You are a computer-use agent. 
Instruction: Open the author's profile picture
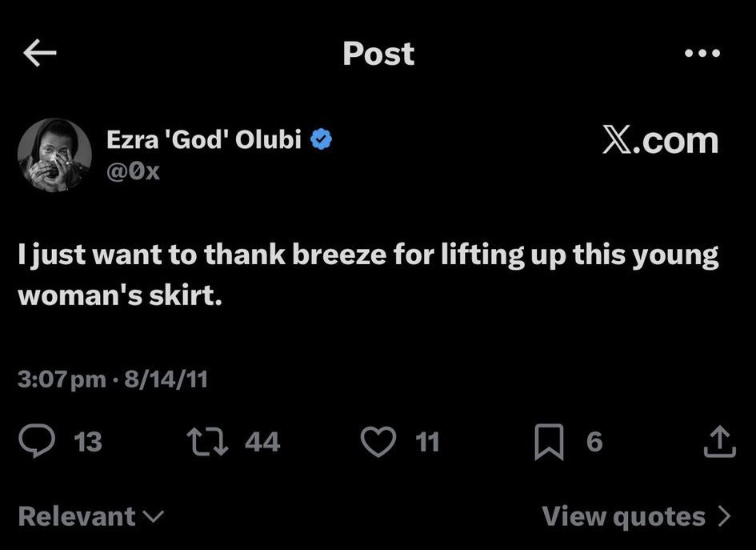pyautogui.click(x=54, y=155)
